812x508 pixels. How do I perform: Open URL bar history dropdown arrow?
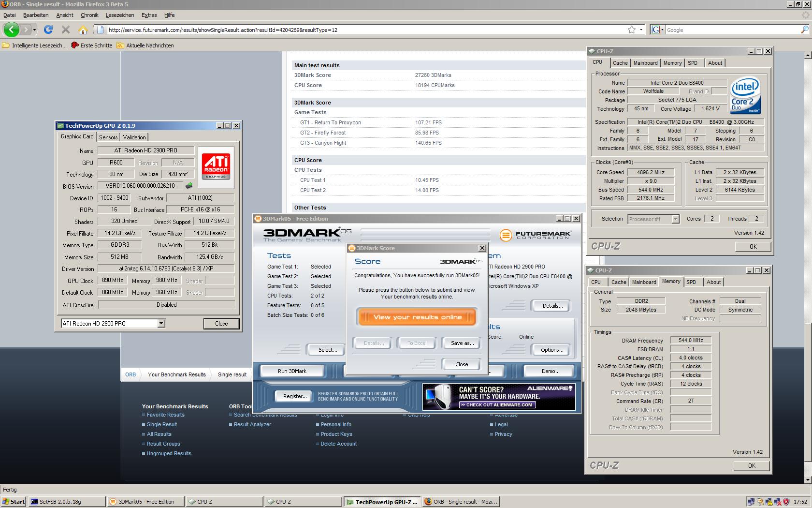pyautogui.click(x=641, y=30)
